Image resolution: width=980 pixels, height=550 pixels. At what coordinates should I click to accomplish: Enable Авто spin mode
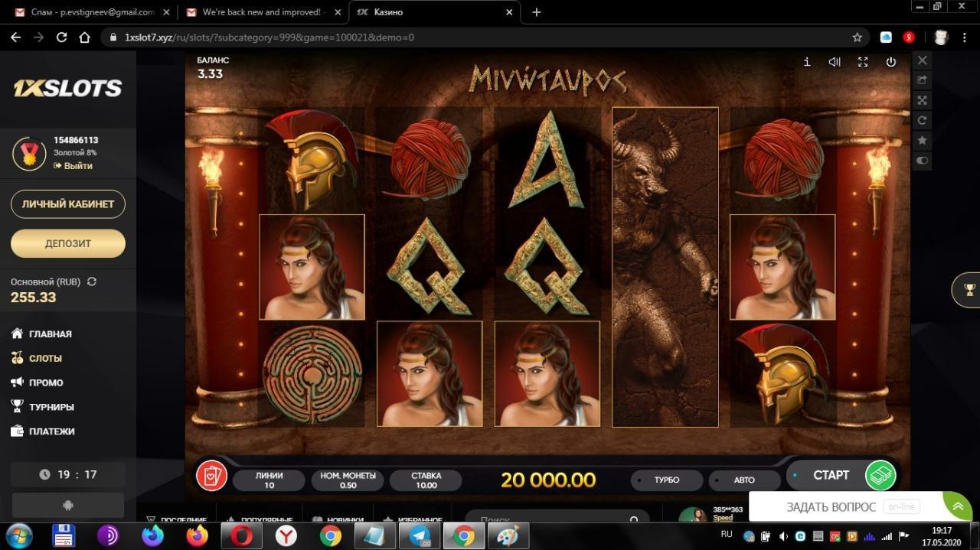pyautogui.click(x=744, y=480)
